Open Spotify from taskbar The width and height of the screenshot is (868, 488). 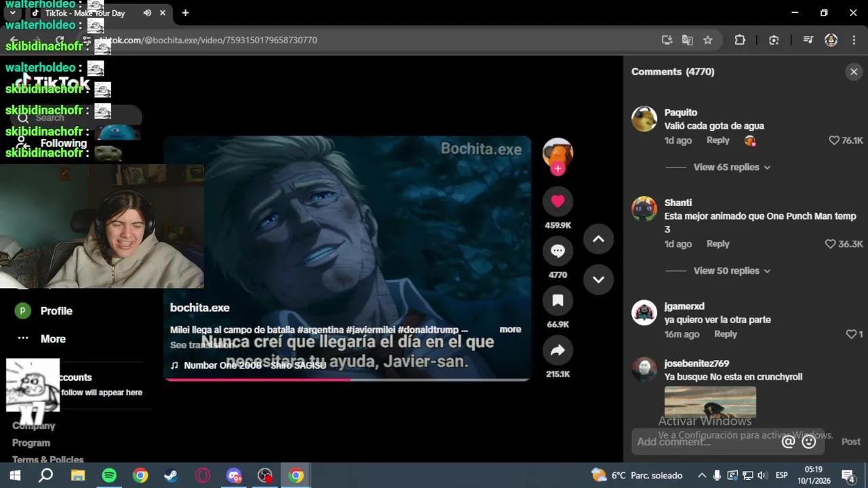[109, 476]
